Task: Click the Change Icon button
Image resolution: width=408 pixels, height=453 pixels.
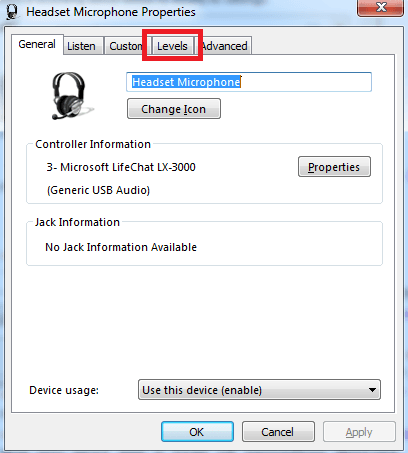Action: tap(174, 109)
